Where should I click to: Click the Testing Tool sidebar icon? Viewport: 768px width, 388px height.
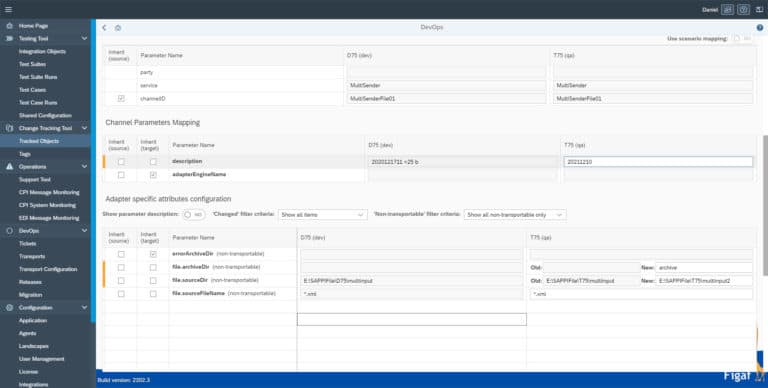tap(9, 38)
